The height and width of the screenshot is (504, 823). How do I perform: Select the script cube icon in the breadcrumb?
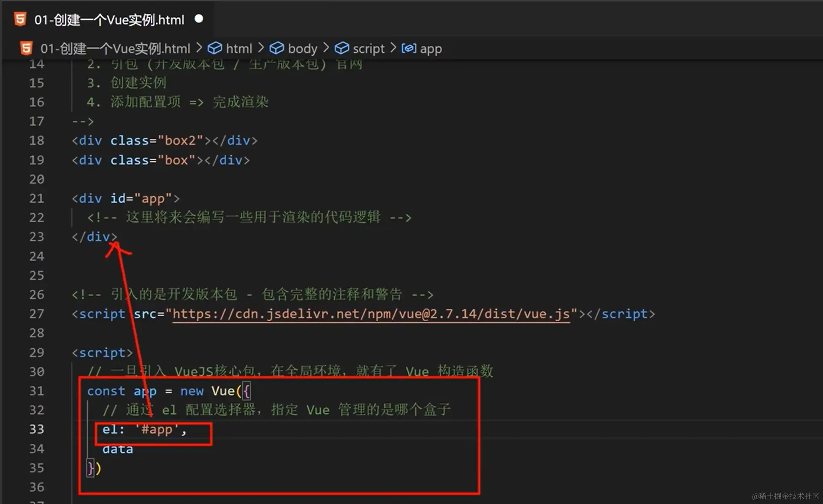(342, 48)
